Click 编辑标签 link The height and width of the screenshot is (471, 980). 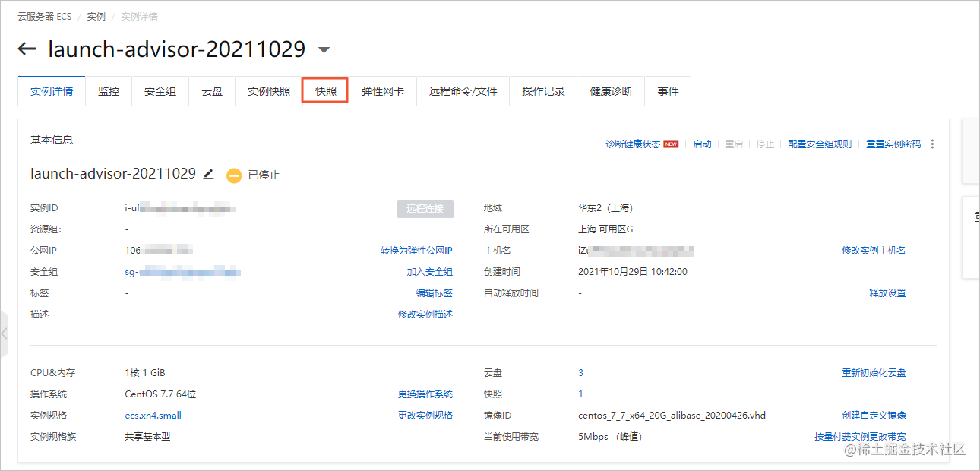pyautogui.click(x=435, y=293)
